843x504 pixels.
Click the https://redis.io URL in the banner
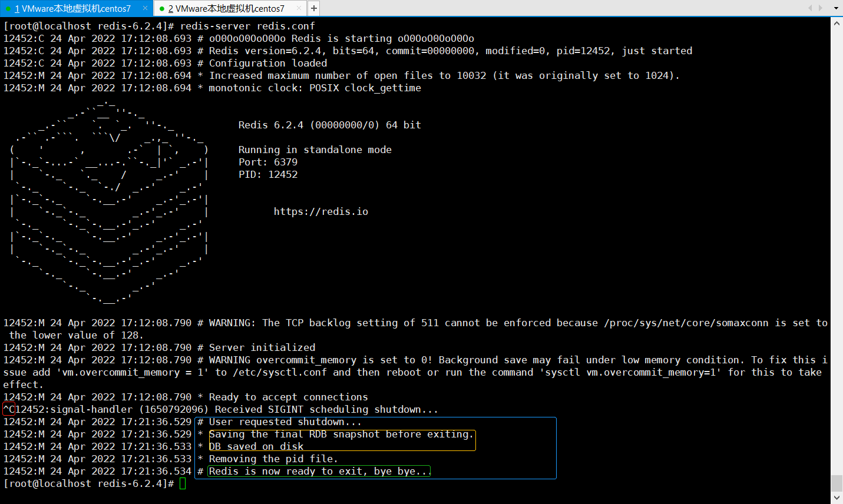point(321,212)
